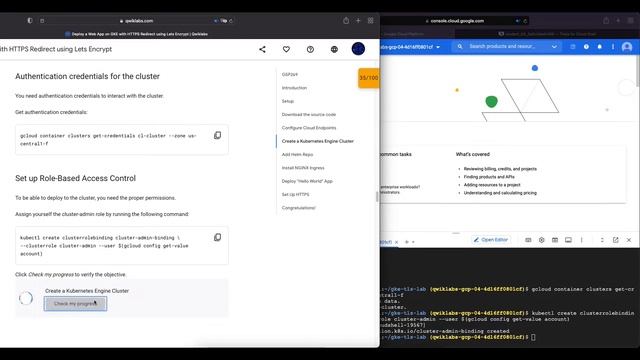Go to Deploy "Hello World" App section
This screenshot has width=640, height=360.
click(307, 181)
